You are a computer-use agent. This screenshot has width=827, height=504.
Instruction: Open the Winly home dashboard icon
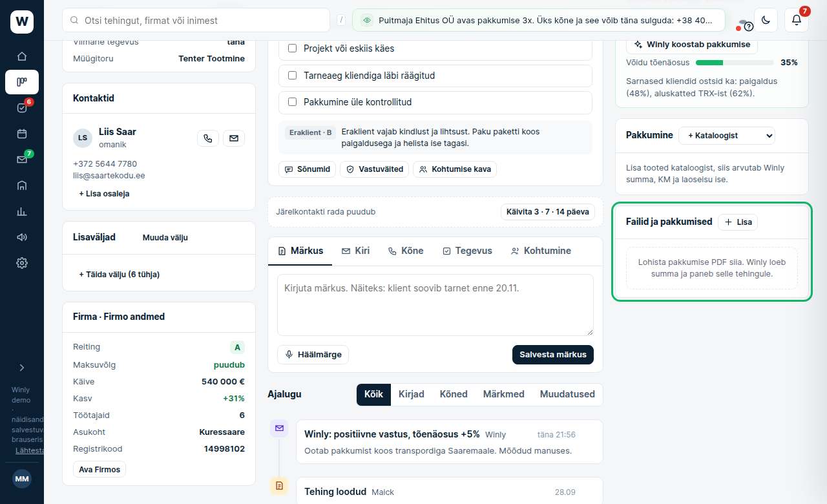22,56
